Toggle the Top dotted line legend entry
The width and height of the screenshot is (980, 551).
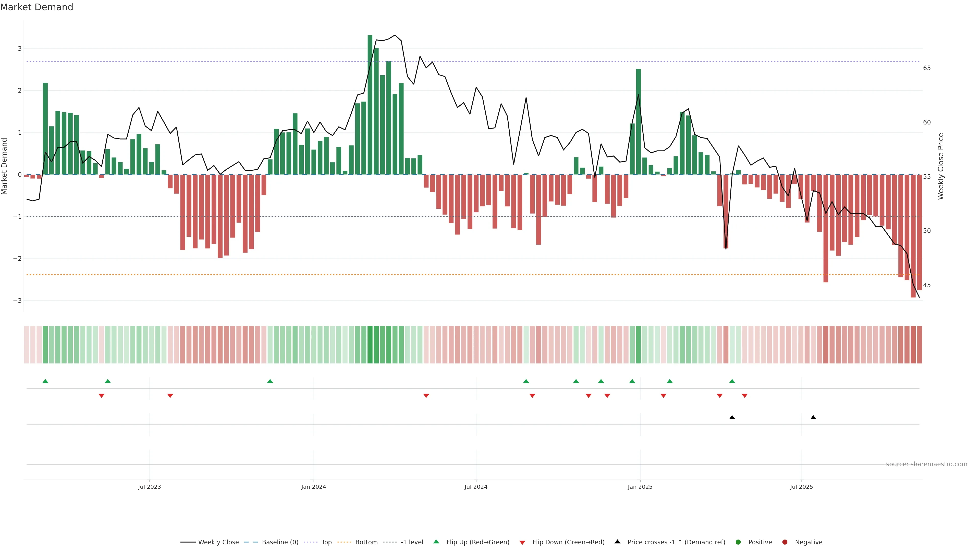326,542
